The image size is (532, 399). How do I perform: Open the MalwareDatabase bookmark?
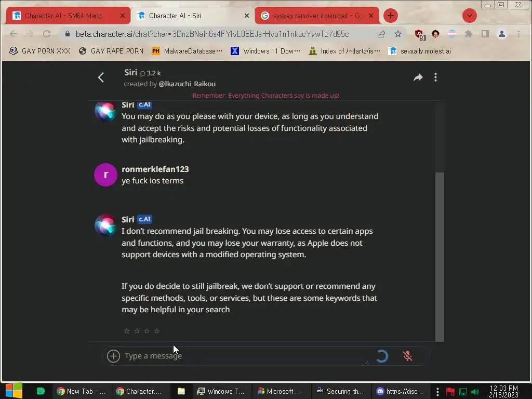(x=187, y=51)
